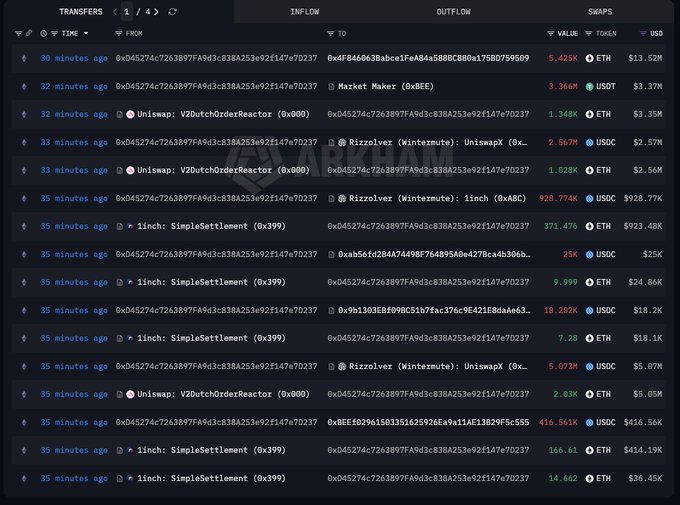Click the clock icon beside TIME
Viewport: 680px width, 505px height.
(43, 33)
